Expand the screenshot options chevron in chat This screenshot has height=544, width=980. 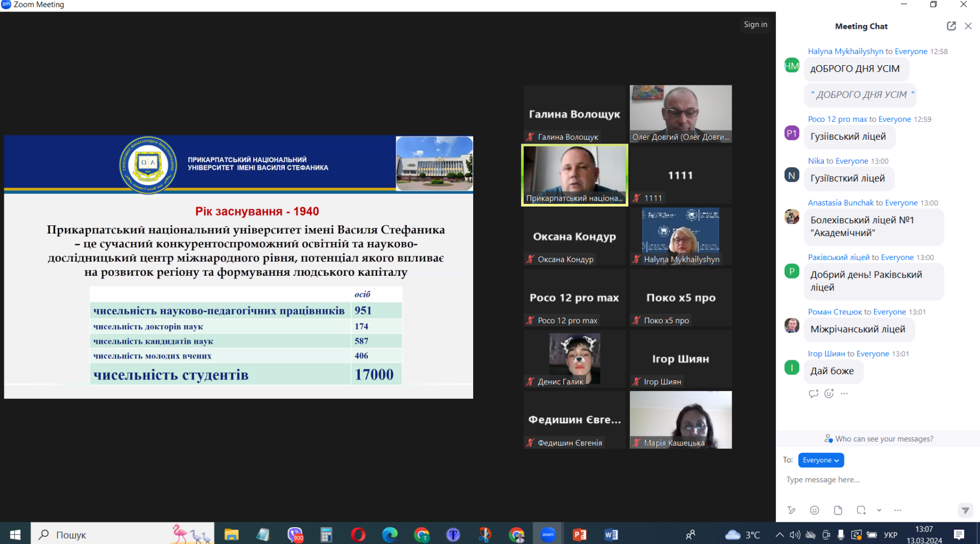[879, 510]
